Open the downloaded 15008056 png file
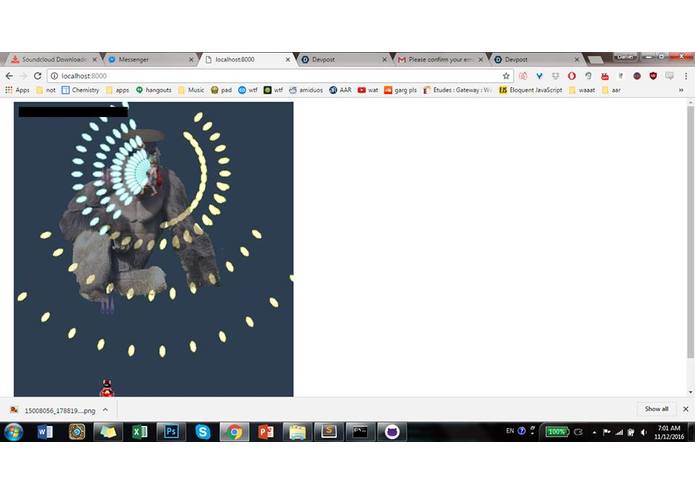The image size is (695, 494). [x=53, y=410]
